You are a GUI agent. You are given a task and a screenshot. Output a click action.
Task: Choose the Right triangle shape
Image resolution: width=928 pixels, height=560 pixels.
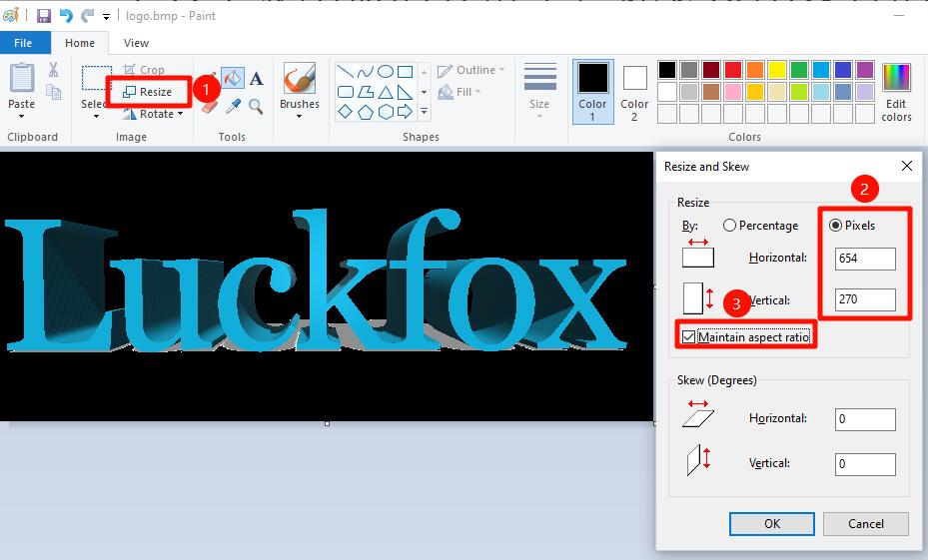(x=405, y=92)
